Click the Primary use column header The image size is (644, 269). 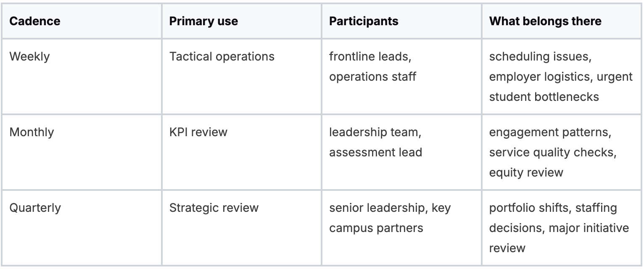(x=203, y=21)
